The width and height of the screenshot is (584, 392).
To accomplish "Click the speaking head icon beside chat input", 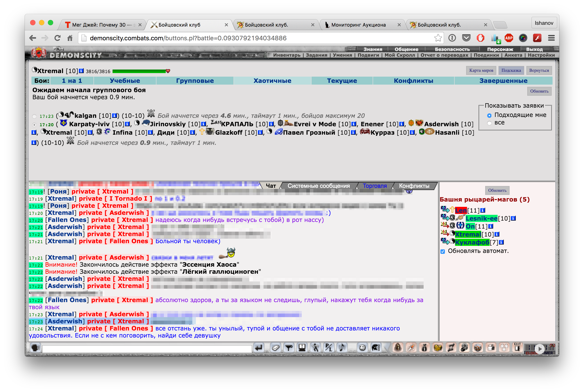I will pos(35,348).
